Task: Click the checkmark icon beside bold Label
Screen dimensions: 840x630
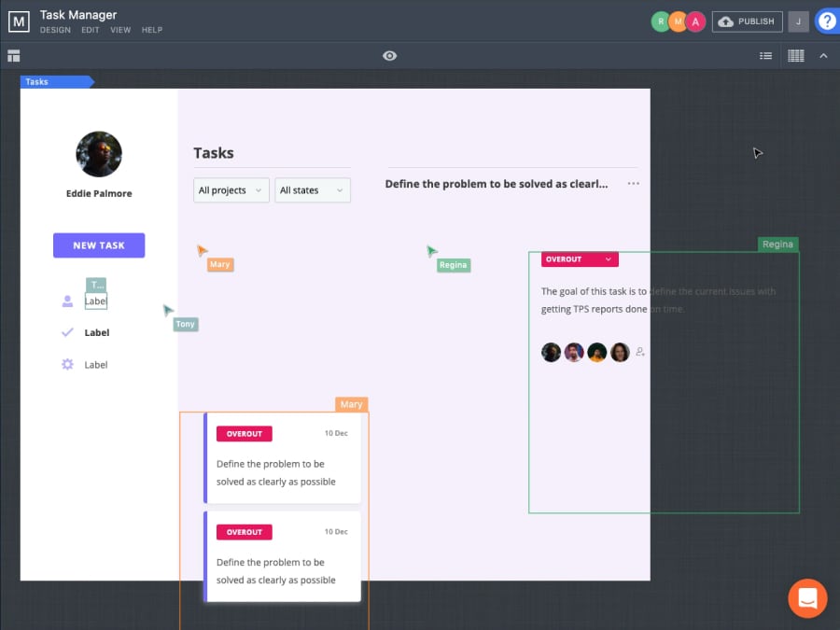Action: click(67, 332)
